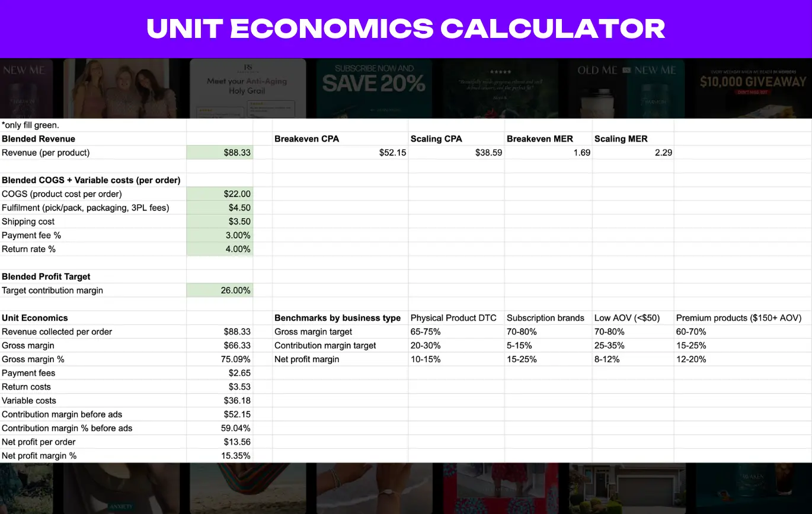Select the Target contribution margin 26.00% cell
The height and width of the screenshot is (514, 812).
pyautogui.click(x=220, y=290)
